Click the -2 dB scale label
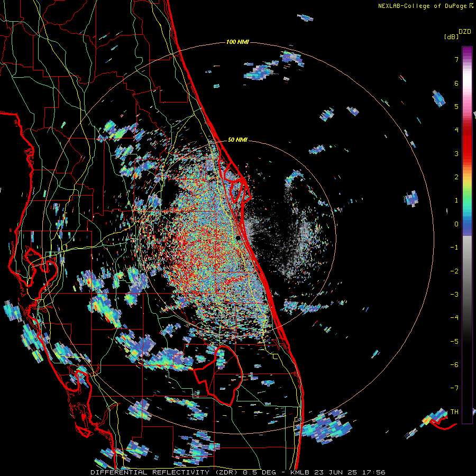Image resolution: width=476 pixels, height=476 pixels. pos(454,271)
